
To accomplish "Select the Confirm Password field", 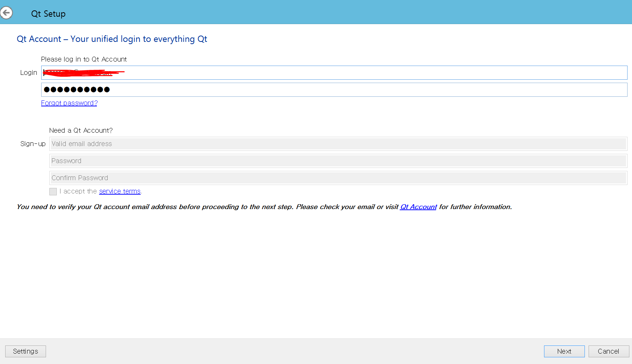I will click(338, 178).
